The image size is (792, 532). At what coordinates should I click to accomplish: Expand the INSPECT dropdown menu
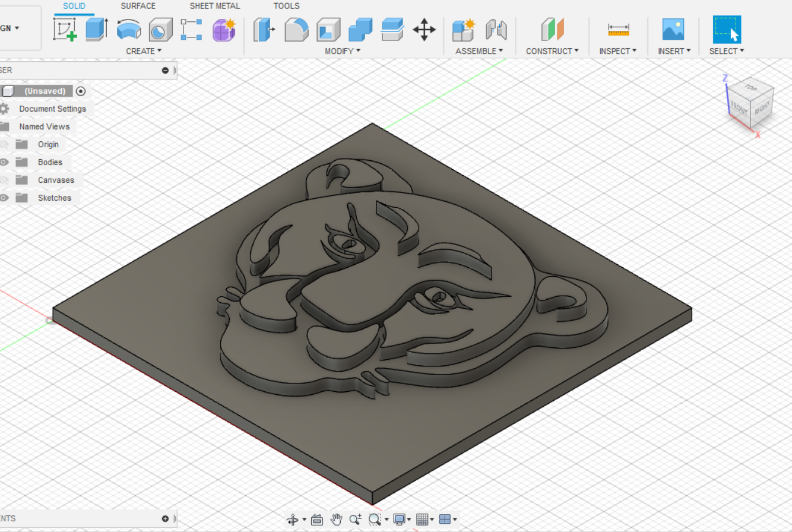point(618,51)
